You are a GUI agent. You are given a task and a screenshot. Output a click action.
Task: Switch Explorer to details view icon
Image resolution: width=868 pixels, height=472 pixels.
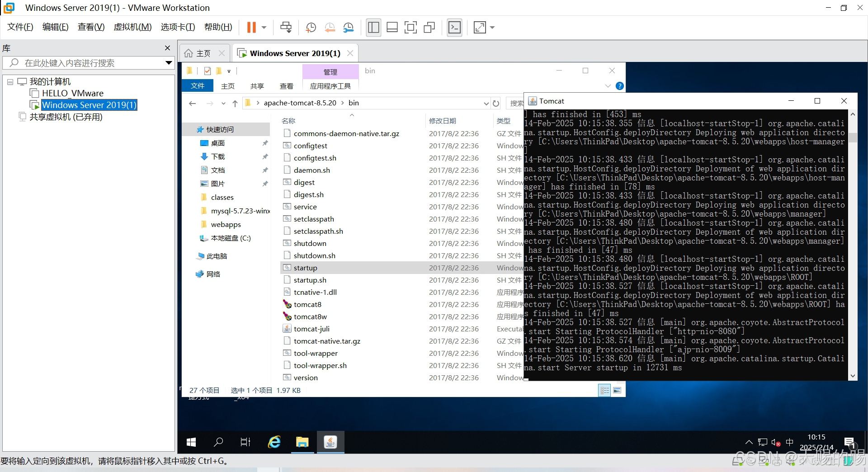[605, 390]
